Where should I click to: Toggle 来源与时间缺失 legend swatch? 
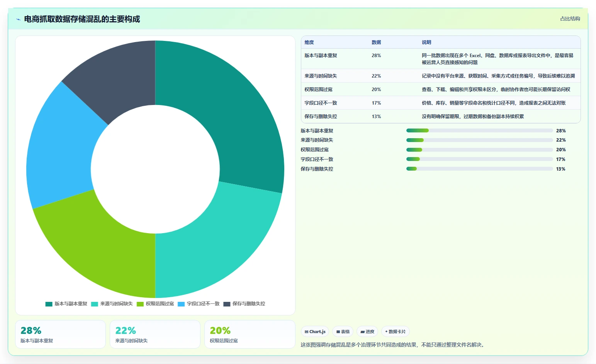point(95,304)
